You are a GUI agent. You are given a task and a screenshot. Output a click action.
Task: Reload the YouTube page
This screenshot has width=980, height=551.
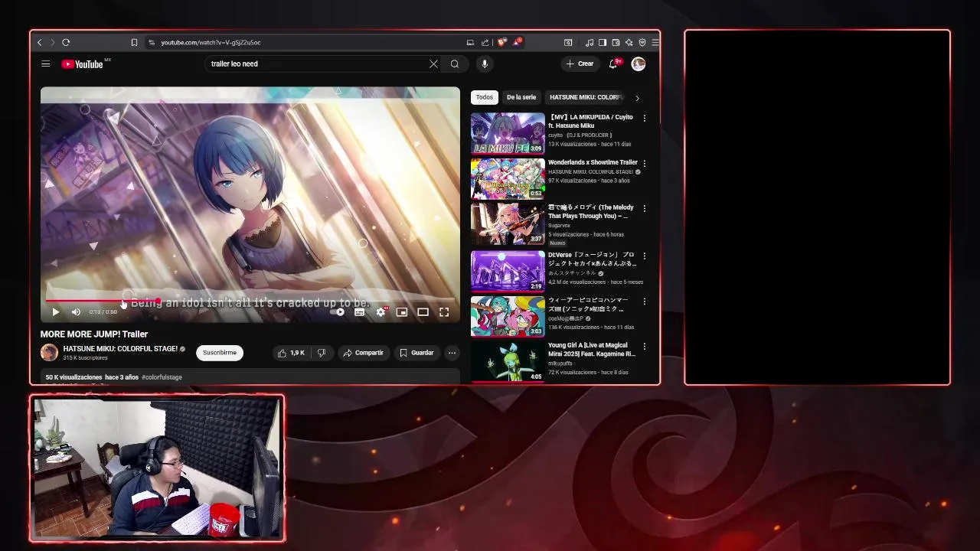tap(66, 43)
